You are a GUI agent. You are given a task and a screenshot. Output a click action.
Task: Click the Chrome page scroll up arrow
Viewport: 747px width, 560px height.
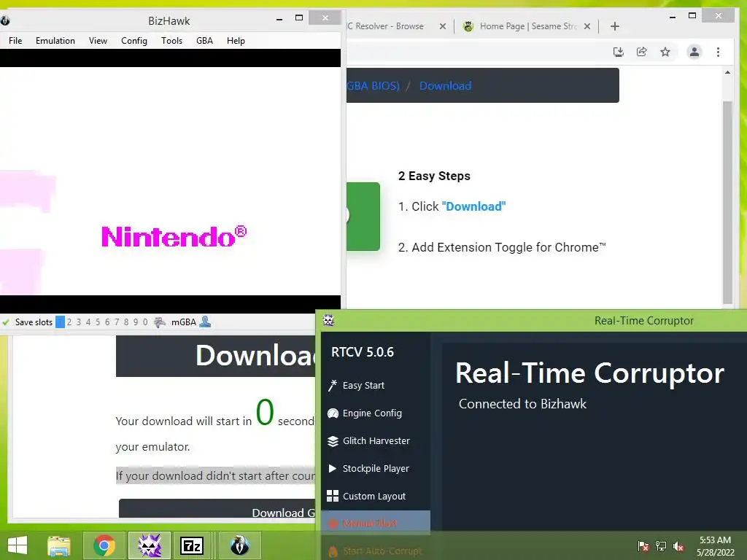pyautogui.click(x=727, y=72)
